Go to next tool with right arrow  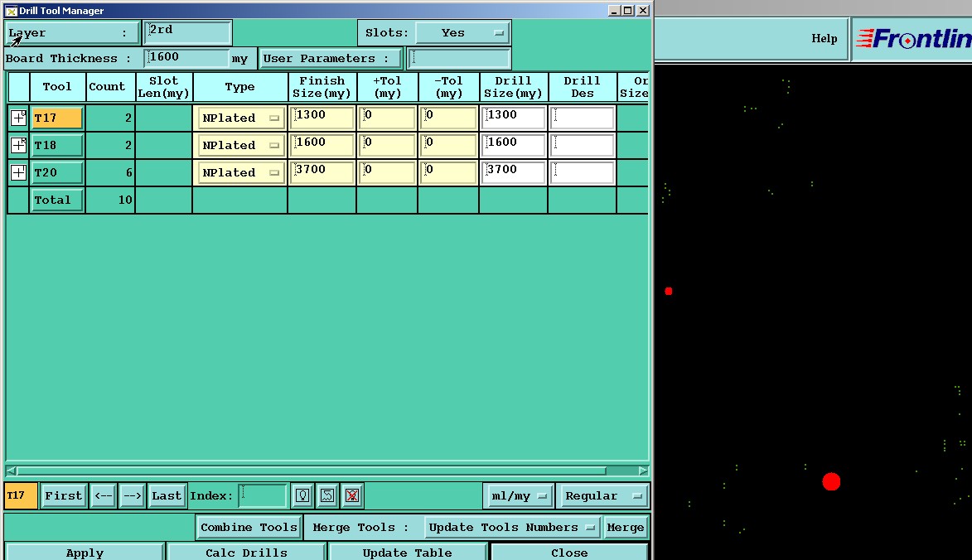132,495
